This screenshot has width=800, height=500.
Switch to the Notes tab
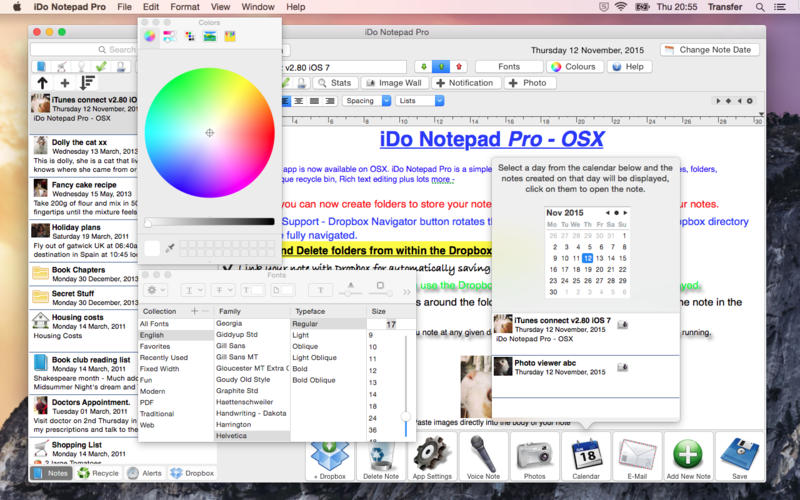tap(52, 473)
